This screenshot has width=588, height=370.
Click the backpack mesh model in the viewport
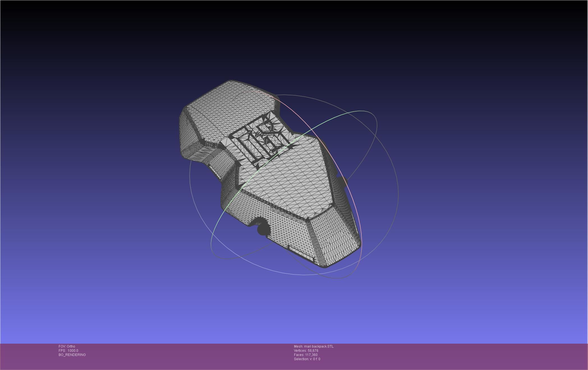click(x=270, y=174)
